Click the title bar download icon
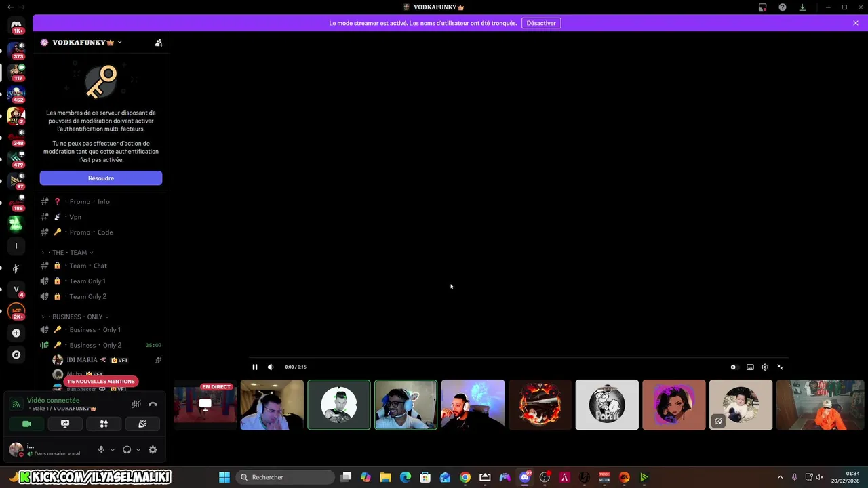Image resolution: width=868 pixels, height=488 pixels. [x=802, y=7]
